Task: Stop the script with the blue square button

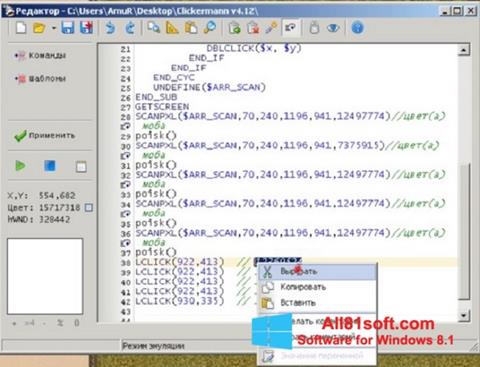Action: [x=50, y=166]
